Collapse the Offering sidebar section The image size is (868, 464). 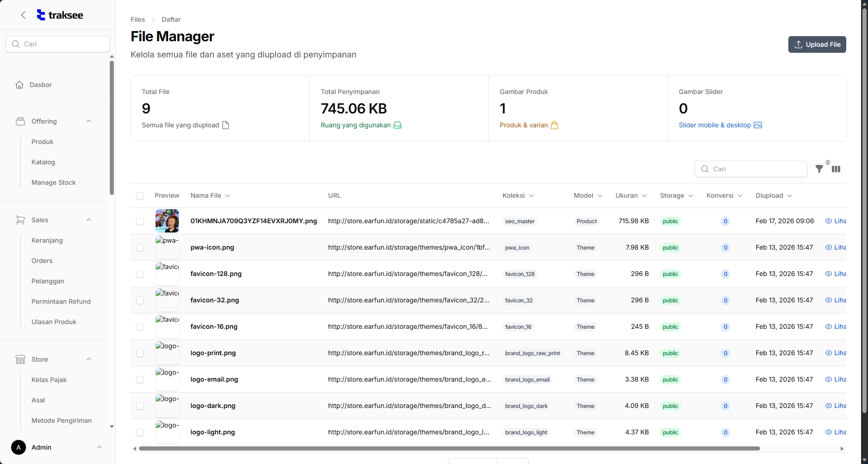click(x=89, y=121)
